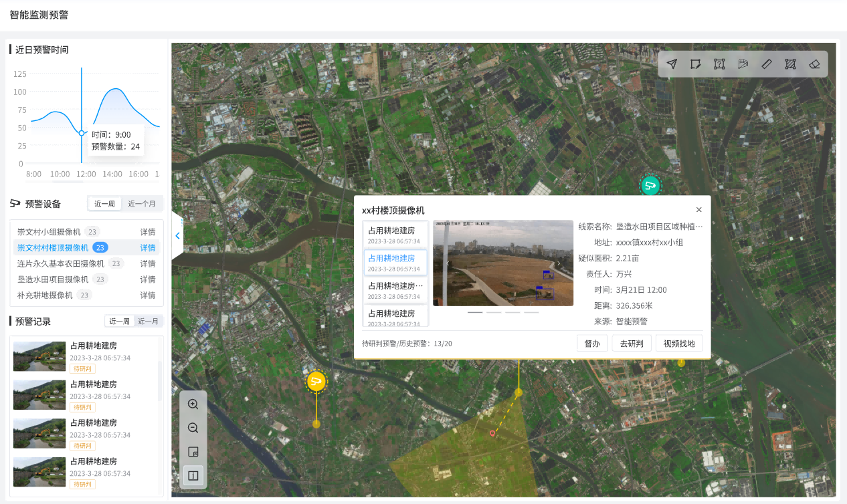Click the chart data point at 9:00

82,133
